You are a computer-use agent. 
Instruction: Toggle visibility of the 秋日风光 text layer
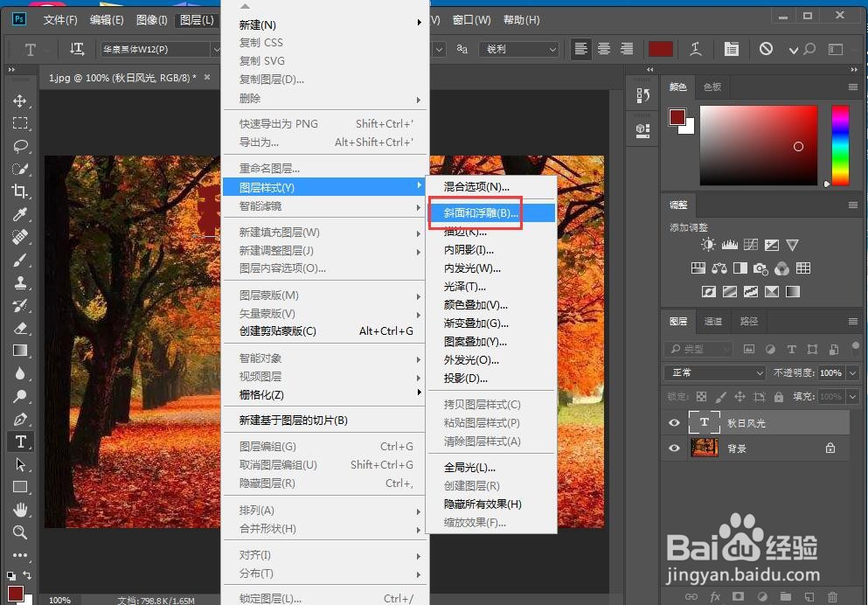(x=673, y=423)
